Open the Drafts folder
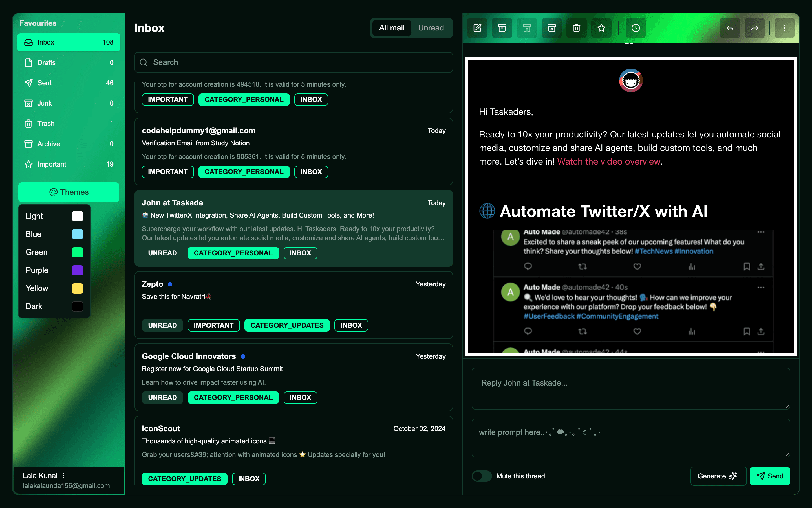Image resolution: width=812 pixels, height=508 pixels. (x=69, y=62)
